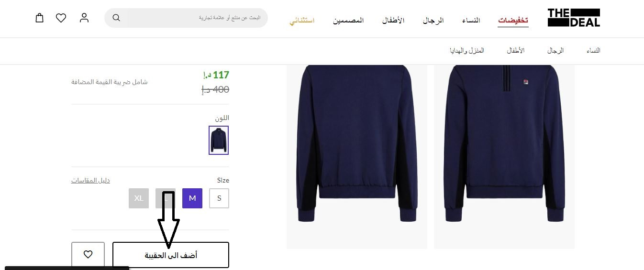
Task: Go to THE DEAL logo homepage
Action: coord(574,18)
